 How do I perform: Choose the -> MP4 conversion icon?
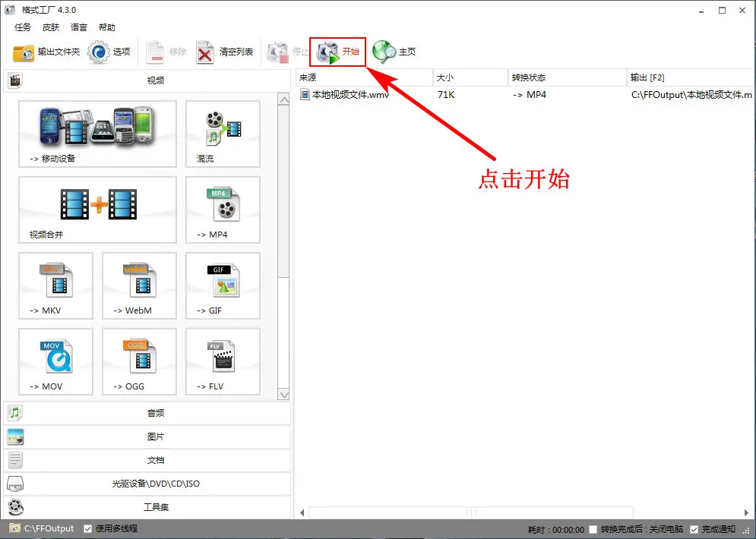(223, 210)
